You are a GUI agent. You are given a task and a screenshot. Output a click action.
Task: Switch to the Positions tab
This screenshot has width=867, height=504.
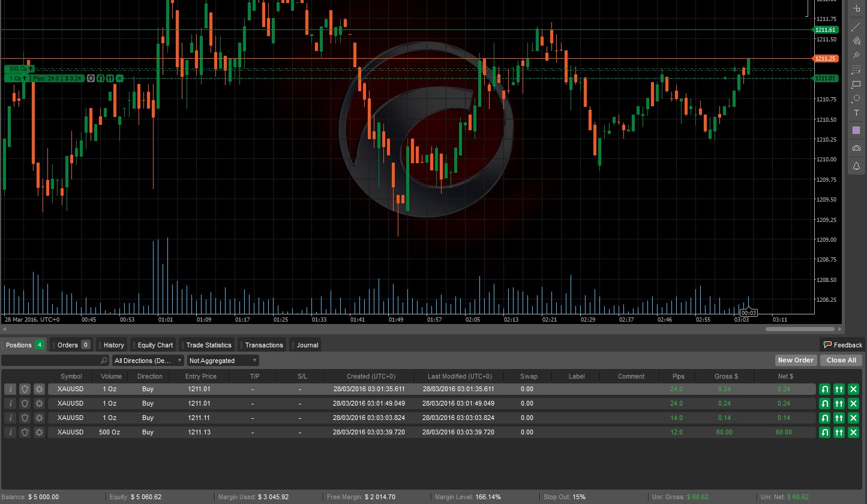pos(23,345)
